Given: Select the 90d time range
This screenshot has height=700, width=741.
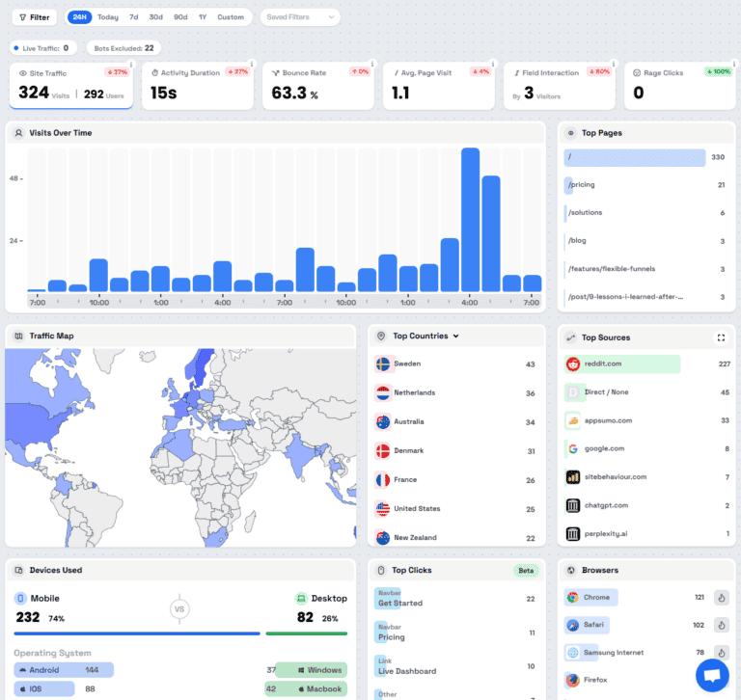Looking at the screenshot, I should (180, 17).
